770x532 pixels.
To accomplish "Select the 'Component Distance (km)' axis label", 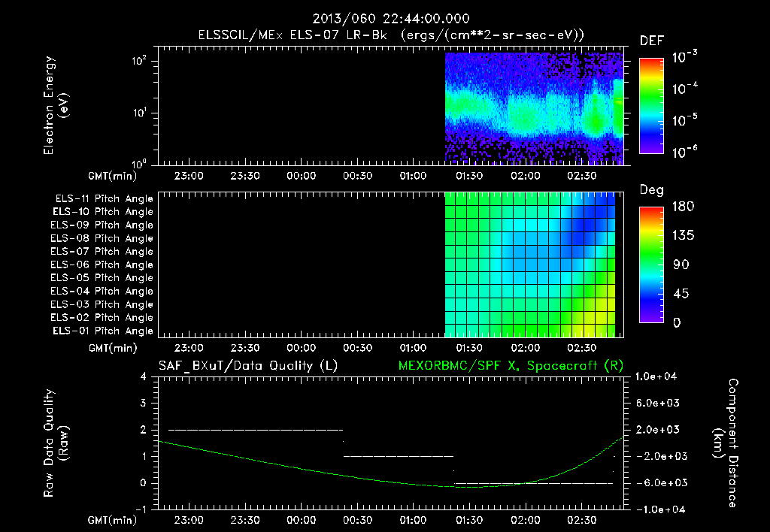I will pyautogui.click(x=726, y=443).
